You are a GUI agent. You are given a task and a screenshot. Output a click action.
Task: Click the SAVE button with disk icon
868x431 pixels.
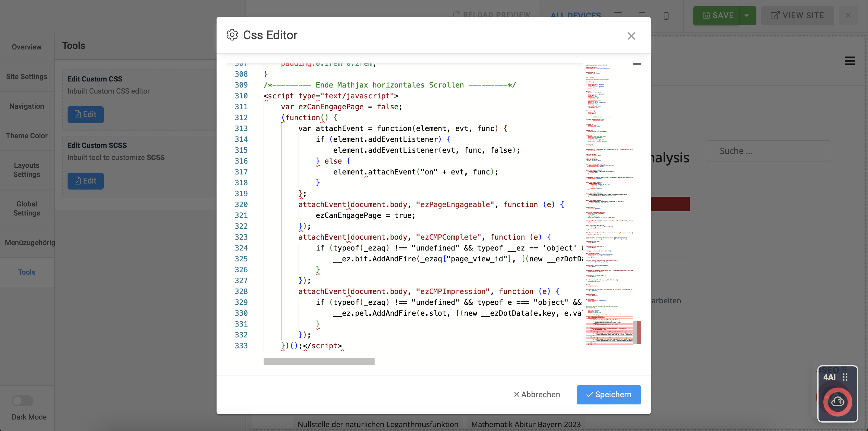click(716, 15)
